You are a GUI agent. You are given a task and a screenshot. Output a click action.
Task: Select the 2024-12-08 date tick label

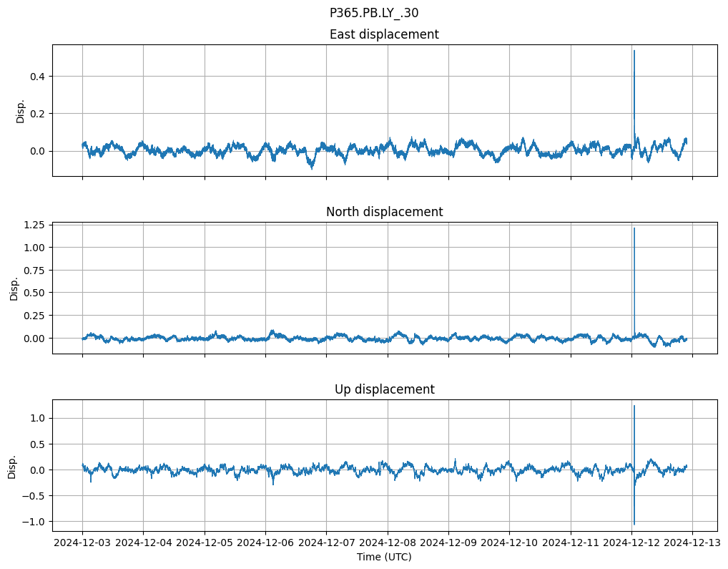(388, 543)
